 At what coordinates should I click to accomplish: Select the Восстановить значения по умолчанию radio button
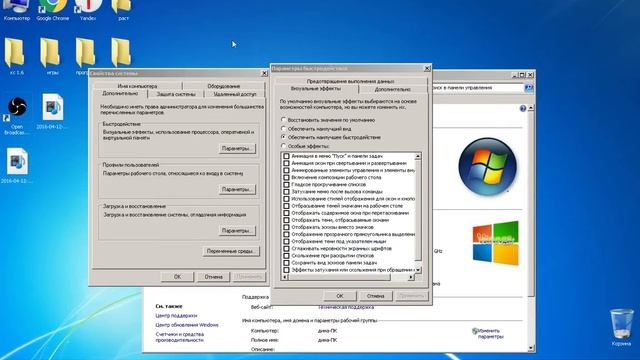(284, 120)
